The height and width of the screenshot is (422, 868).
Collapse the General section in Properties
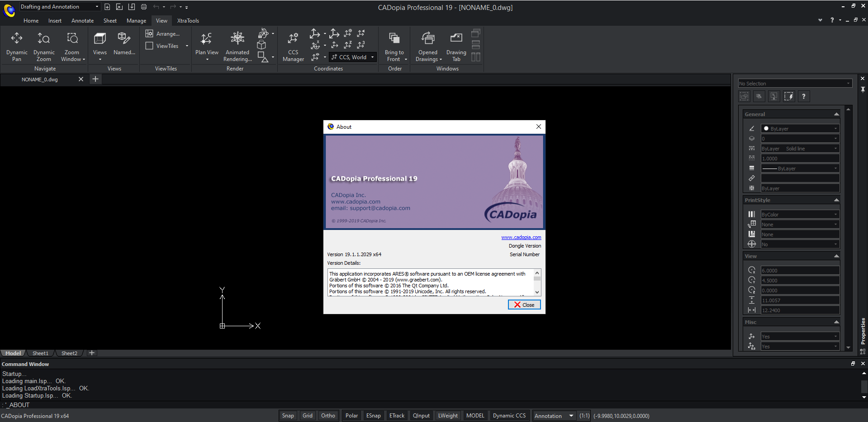click(x=835, y=114)
